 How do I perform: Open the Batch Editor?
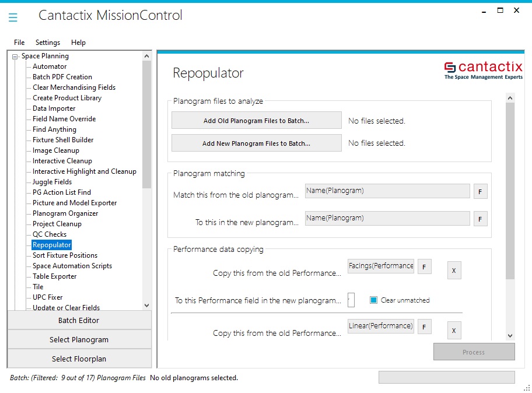[x=79, y=320]
